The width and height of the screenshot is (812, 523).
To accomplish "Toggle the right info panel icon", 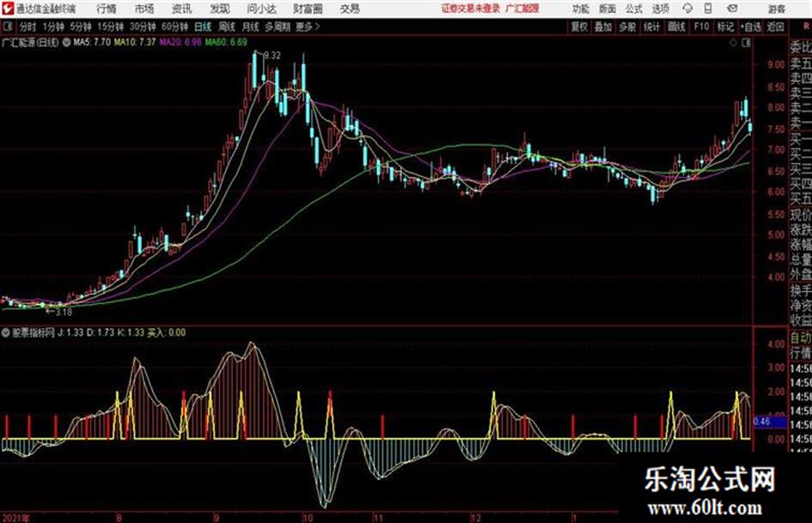I will click(x=746, y=43).
